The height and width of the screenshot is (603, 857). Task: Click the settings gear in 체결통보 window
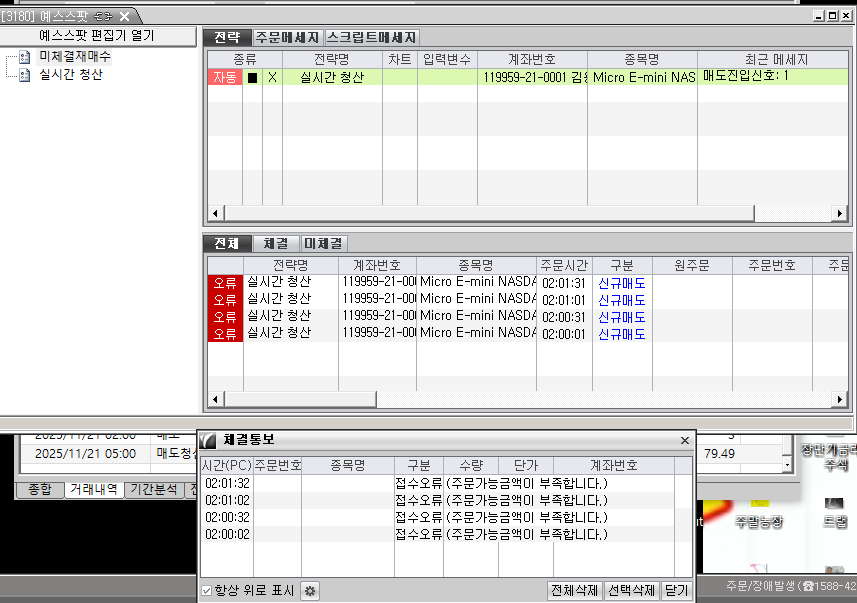311,591
